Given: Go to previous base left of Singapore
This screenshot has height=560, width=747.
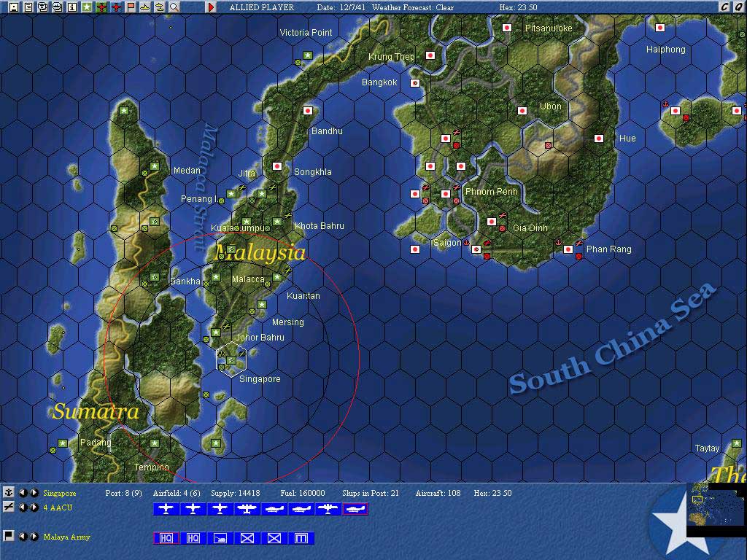Looking at the screenshot, I should [23, 492].
